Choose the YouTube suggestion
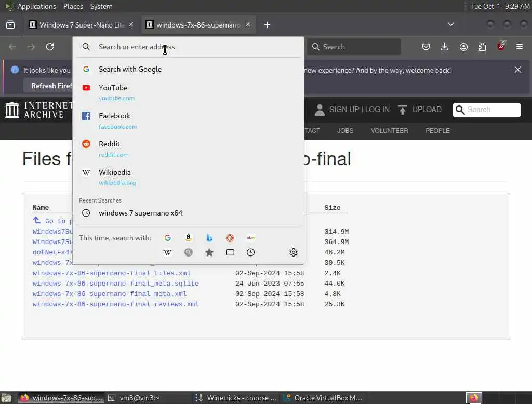Viewport: 532px width, 404px height. [188, 92]
